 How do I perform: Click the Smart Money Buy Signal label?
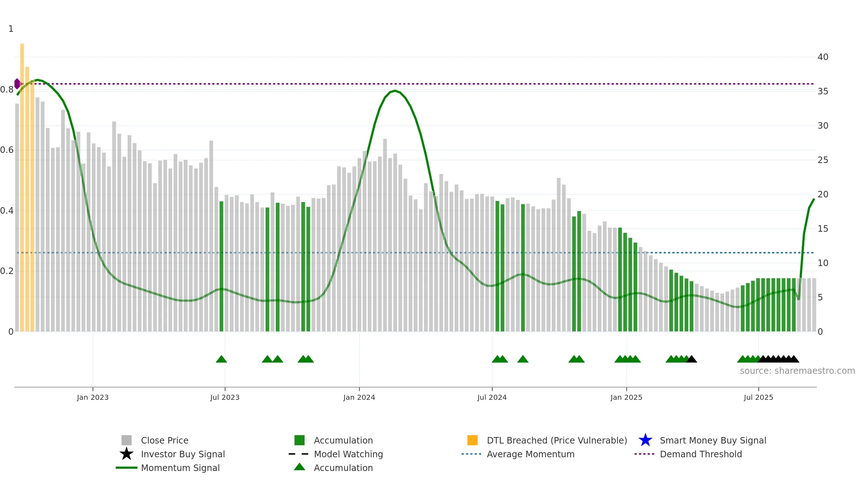click(713, 440)
